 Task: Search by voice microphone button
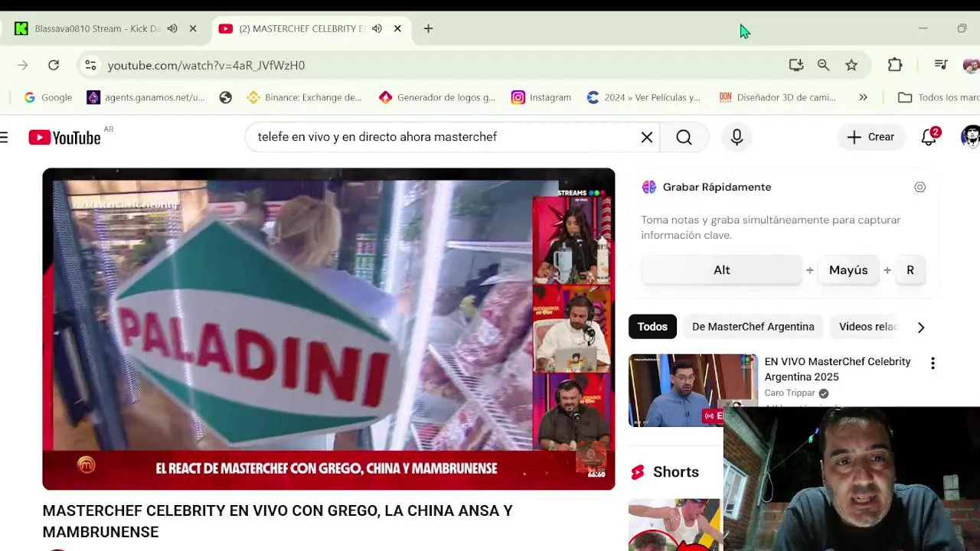point(737,137)
